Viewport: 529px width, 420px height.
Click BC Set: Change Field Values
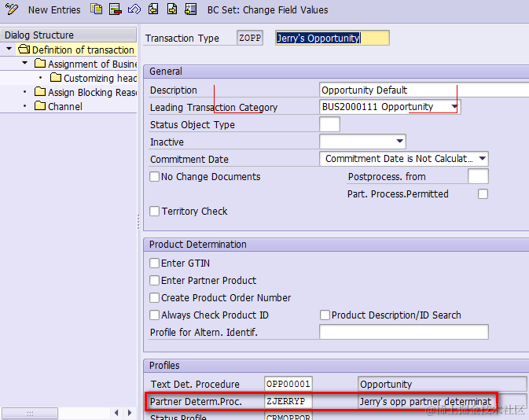click(x=267, y=9)
